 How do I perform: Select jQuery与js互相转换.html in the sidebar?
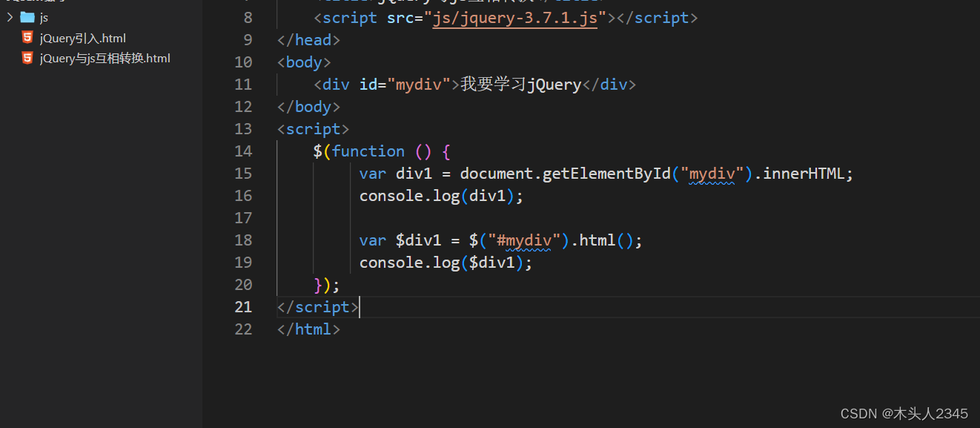click(105, 58)
